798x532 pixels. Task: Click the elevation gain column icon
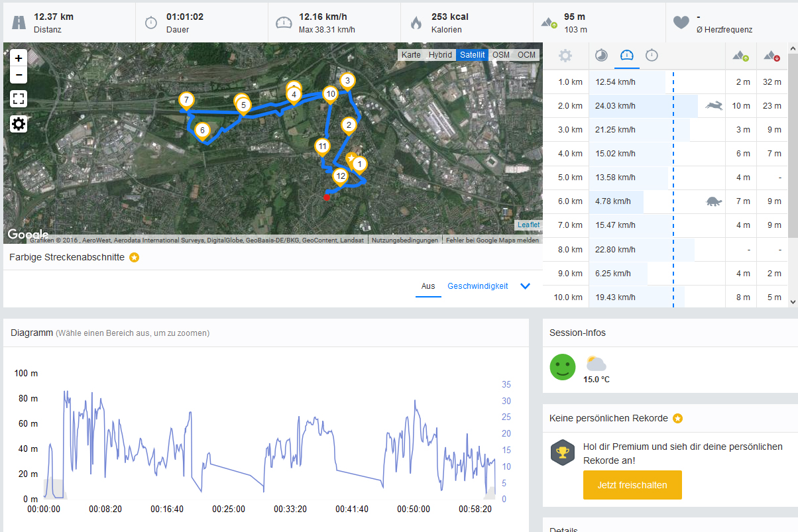click(740, 56)
